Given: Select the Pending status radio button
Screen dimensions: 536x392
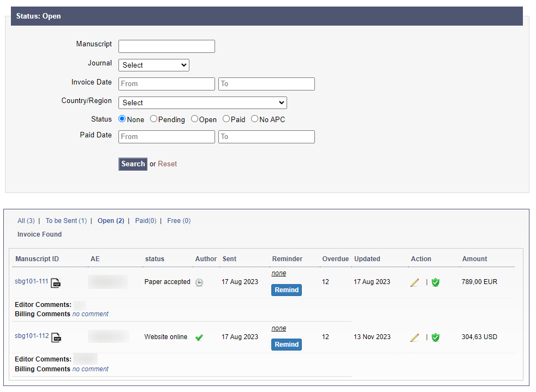Looking at the screenshot, I should (x=154, y=119).
